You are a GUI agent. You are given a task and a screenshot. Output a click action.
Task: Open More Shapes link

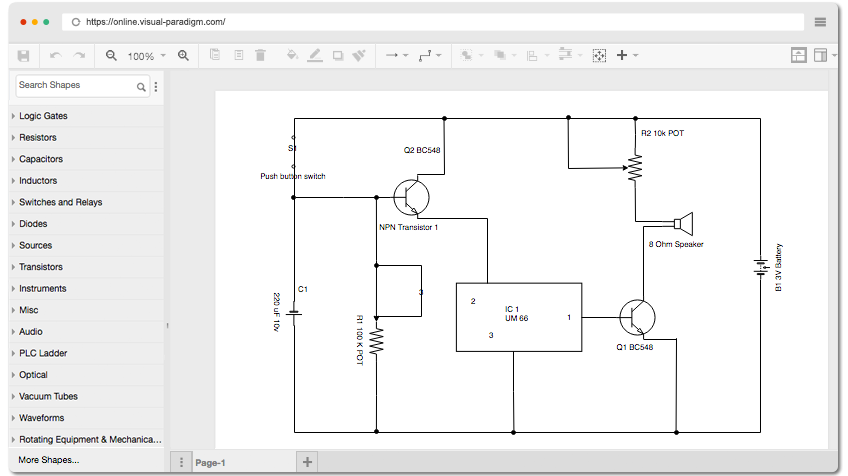pyautogui.click(x=49, y=460)
